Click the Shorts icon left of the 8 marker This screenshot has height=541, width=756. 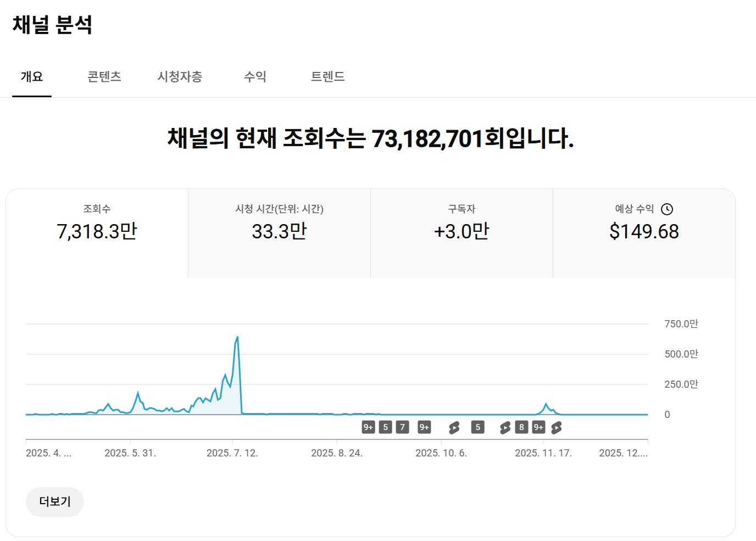click(505, 427)
